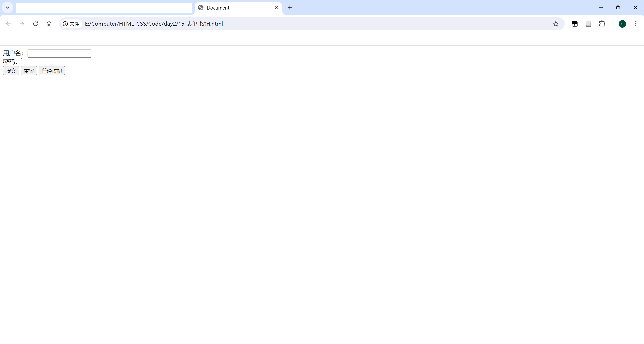Go to the home page icon

49,24
